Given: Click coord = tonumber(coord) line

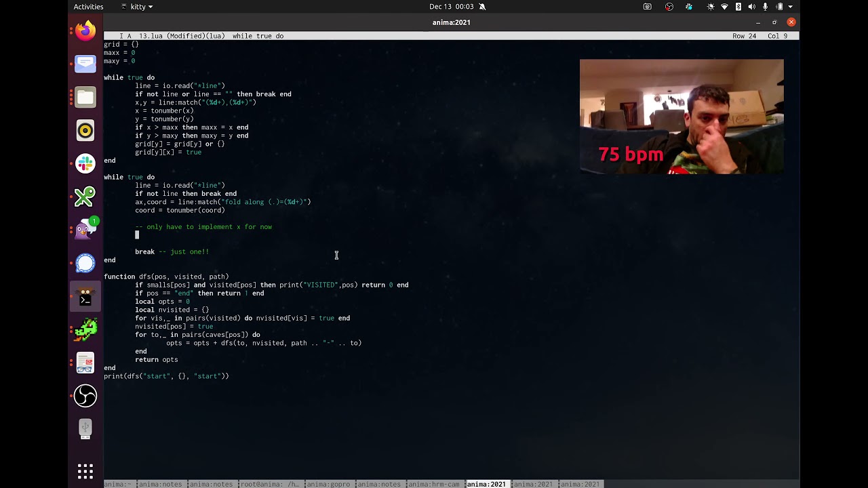Looking at the screenshot, I should tap(180, 210).
